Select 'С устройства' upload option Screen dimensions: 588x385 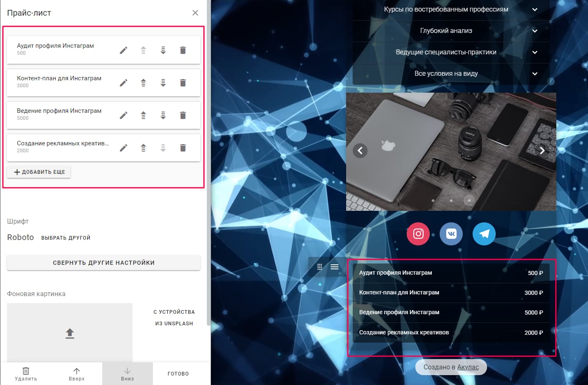[x=174, y=312]
